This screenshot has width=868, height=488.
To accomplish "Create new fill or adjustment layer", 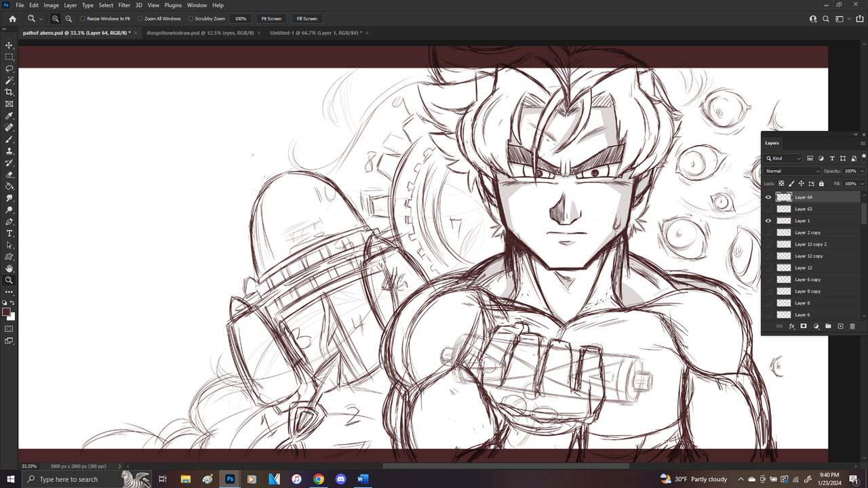I will pyautogui.click(x=816, y=326).
